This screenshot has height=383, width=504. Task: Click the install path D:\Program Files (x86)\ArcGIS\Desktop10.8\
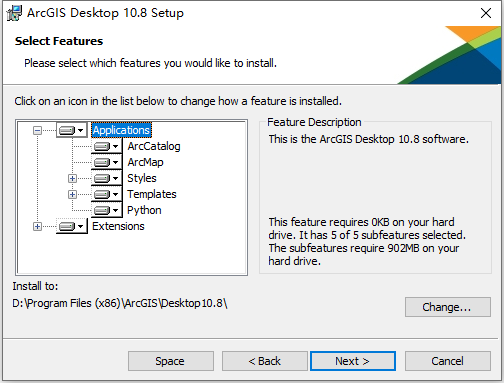tap(120, 303)
